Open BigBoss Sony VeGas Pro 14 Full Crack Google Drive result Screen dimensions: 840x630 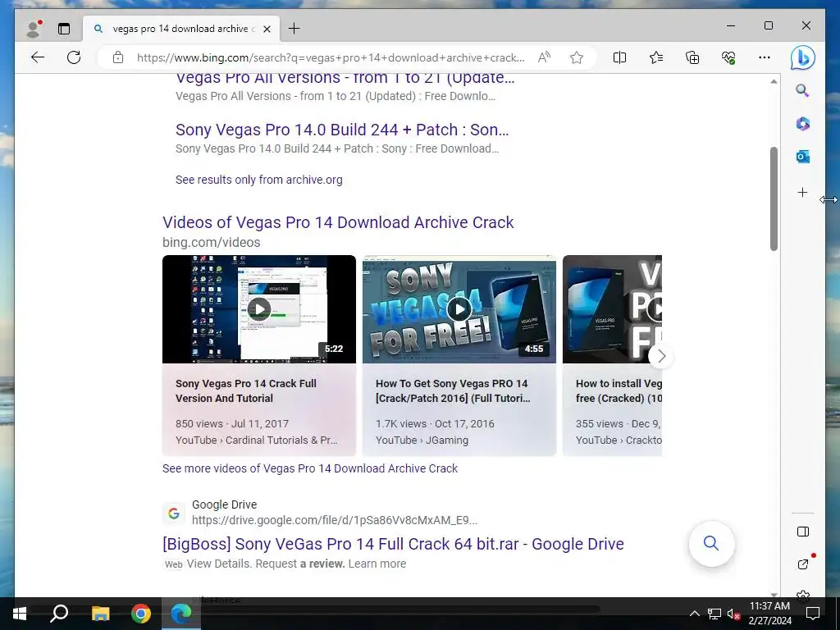coord(393,544)
